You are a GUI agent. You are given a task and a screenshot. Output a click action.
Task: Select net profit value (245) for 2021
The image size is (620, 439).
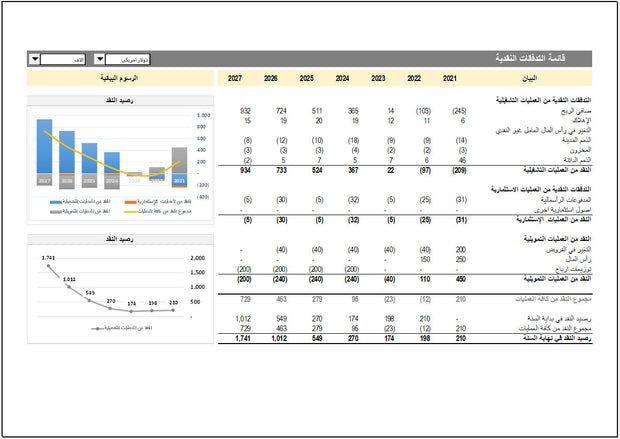pos(459,111)
